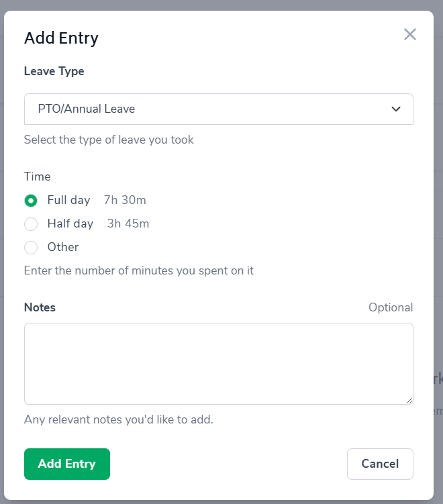This screenshot has width=443, height=504.
Task: Click inside the Notes text area
Action: tap(218, 363)
